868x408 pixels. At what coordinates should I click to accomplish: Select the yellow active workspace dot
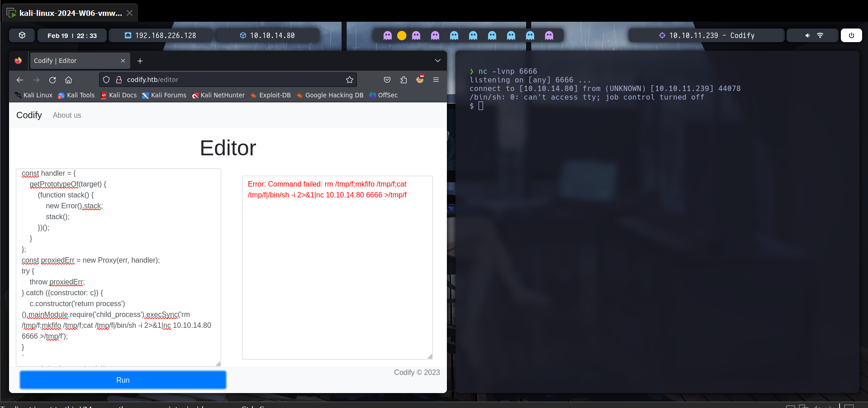(402, 35)
